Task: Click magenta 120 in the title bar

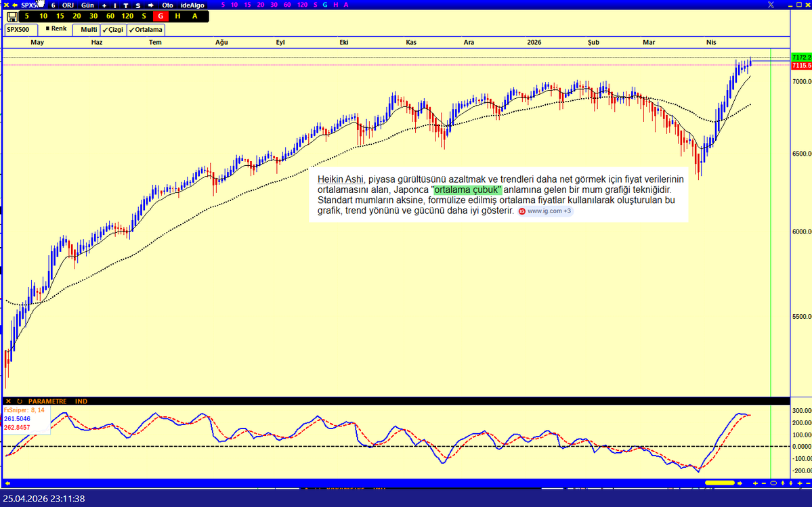Action: pyautogui.click(x=303, y=5)
